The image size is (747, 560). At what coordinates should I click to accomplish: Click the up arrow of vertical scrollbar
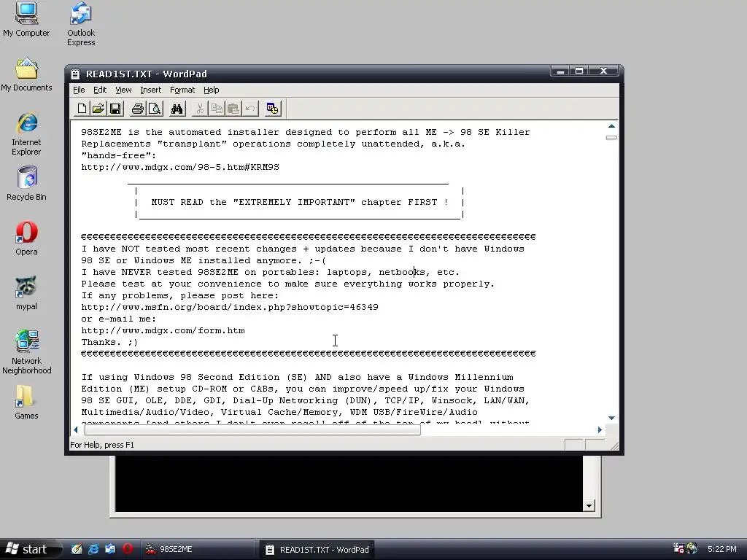611,126
